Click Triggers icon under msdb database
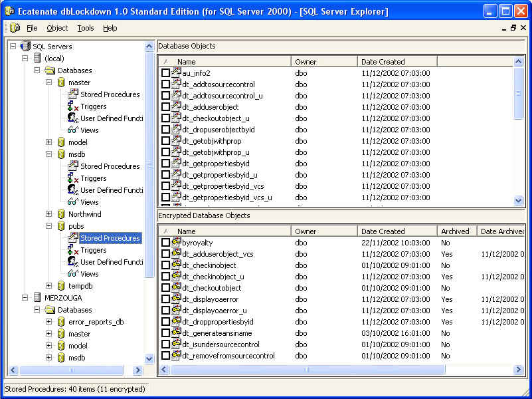This screenshot has width=532, height=399. pos(73,178)
